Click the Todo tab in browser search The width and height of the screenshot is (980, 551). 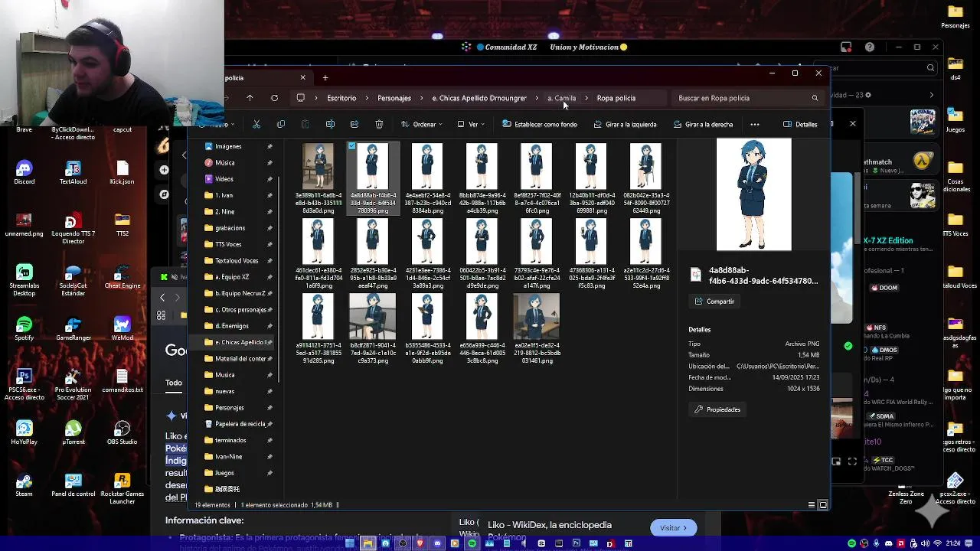174,383
